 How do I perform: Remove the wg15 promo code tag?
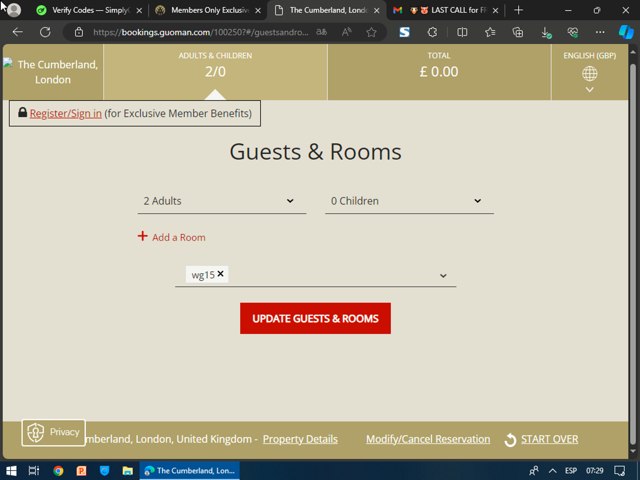pyautogui.click(x=220, y=274)
